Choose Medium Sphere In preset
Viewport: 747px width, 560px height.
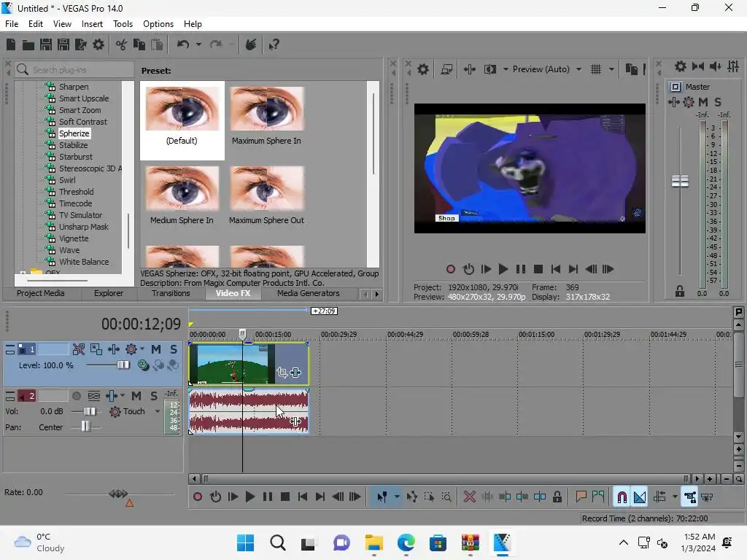pos(182,196)
